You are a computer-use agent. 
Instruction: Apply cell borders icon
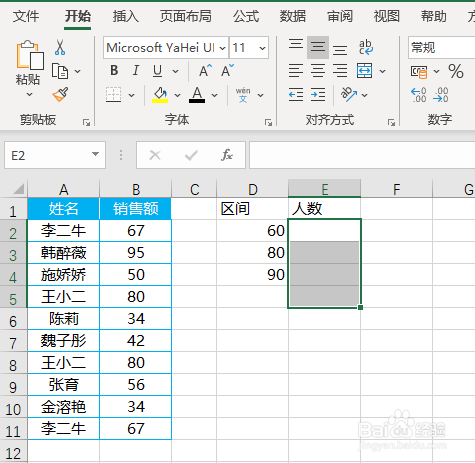[x=114, y=95]
